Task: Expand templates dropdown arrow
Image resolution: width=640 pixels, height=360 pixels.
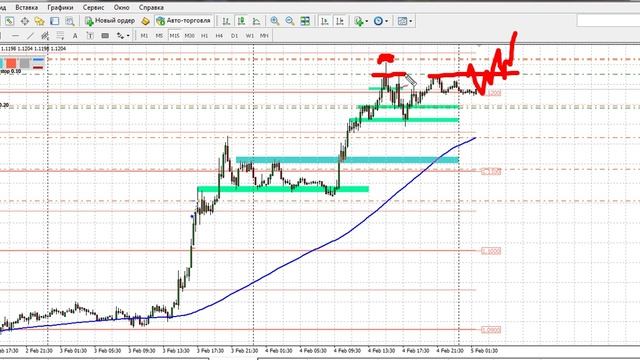Action: point(411,21)
